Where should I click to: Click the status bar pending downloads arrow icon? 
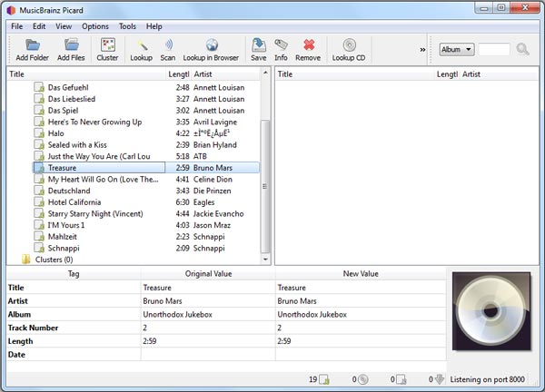[x=440, y=379]
